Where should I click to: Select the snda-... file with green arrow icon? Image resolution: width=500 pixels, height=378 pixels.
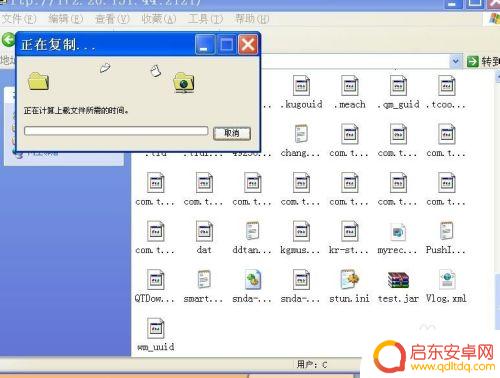click(x=252, y=279)
